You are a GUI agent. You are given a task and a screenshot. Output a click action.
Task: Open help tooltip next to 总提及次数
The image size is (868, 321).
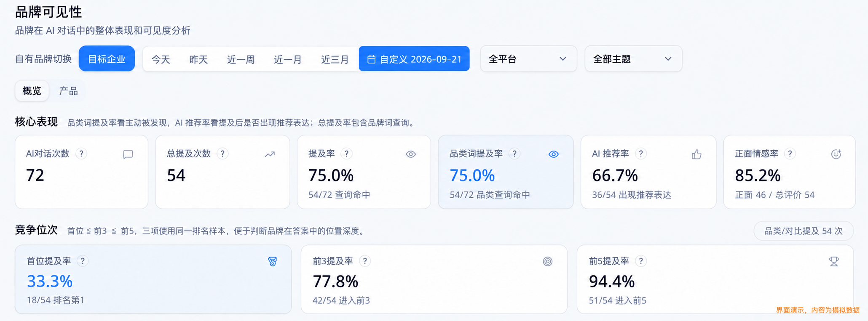222,154
